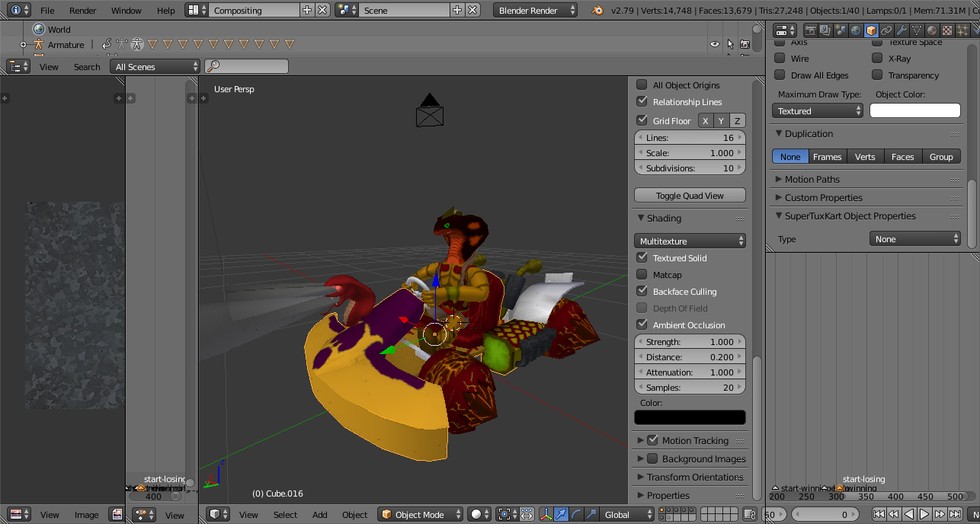The width and height of the screenshot is (980, 524).
Task: Turn on X-Ray display option
Action: 877,59
